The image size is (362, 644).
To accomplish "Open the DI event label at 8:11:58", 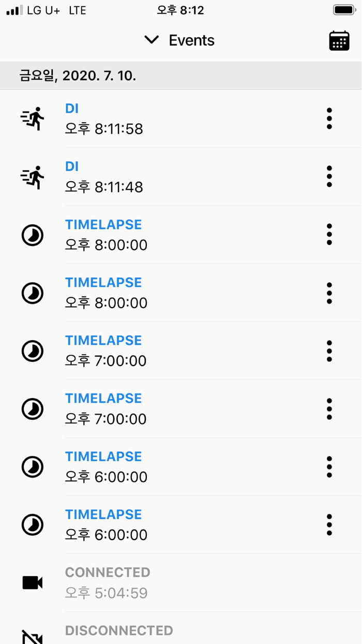I will click(72, 109).
